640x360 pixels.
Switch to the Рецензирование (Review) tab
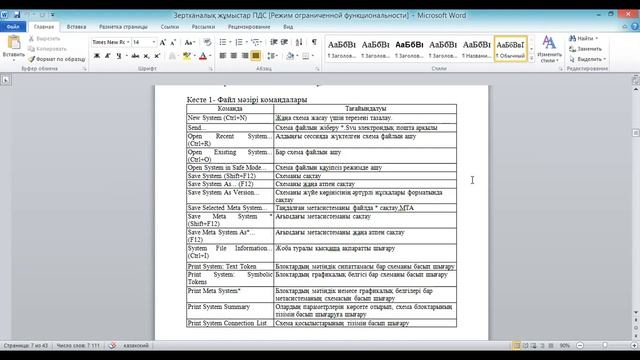tap(249, 27)
